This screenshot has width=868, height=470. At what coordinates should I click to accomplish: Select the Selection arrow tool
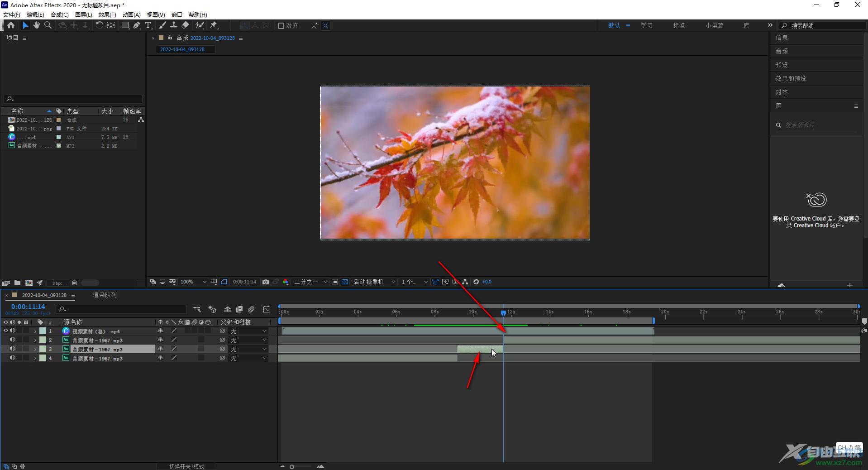[25, 25]
